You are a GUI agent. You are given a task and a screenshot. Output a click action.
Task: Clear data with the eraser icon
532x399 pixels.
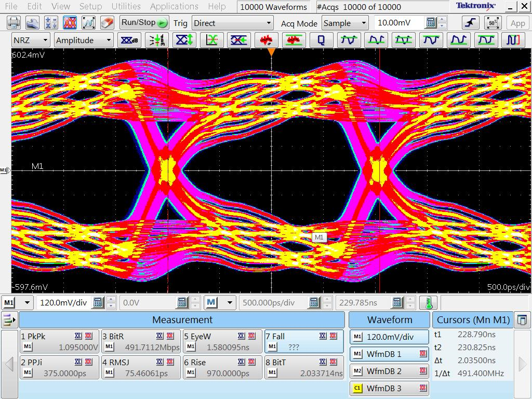107,23
